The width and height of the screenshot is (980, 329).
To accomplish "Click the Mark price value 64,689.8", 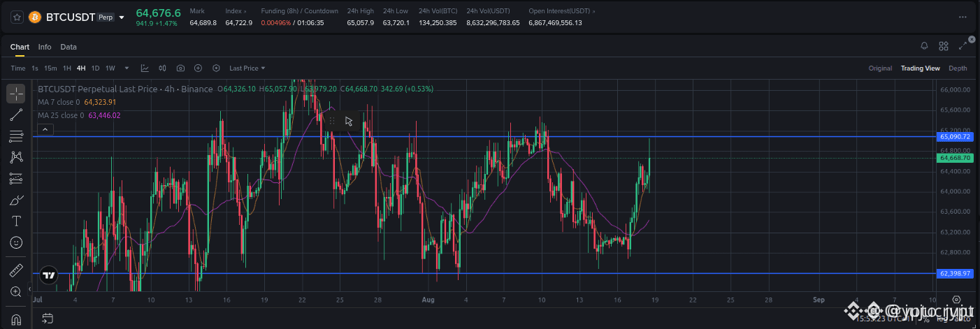I will (x=203, y=23).
